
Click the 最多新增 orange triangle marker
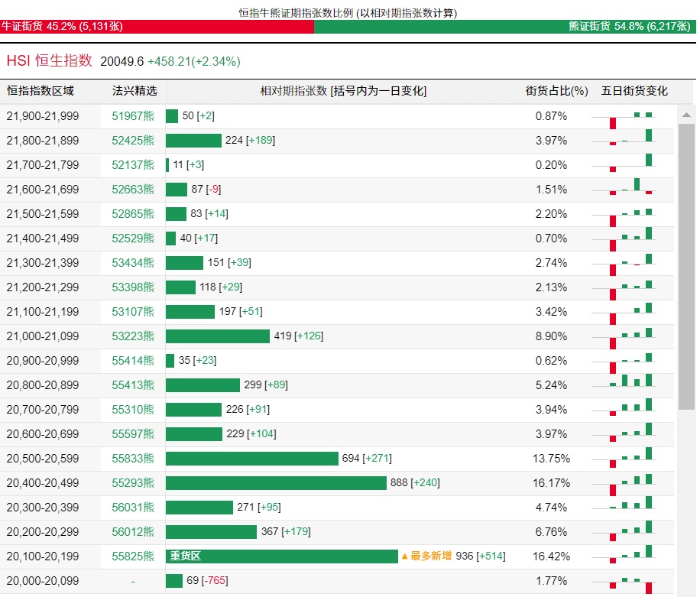click(404, 556)
